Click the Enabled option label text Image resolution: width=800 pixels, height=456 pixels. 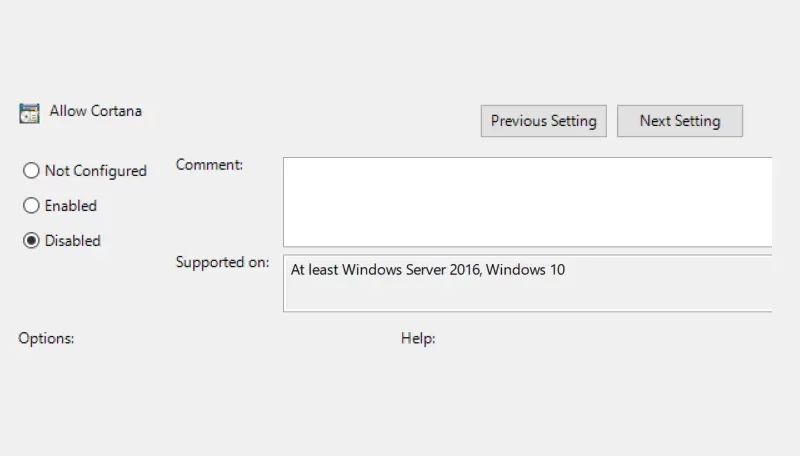click(70, 206)
